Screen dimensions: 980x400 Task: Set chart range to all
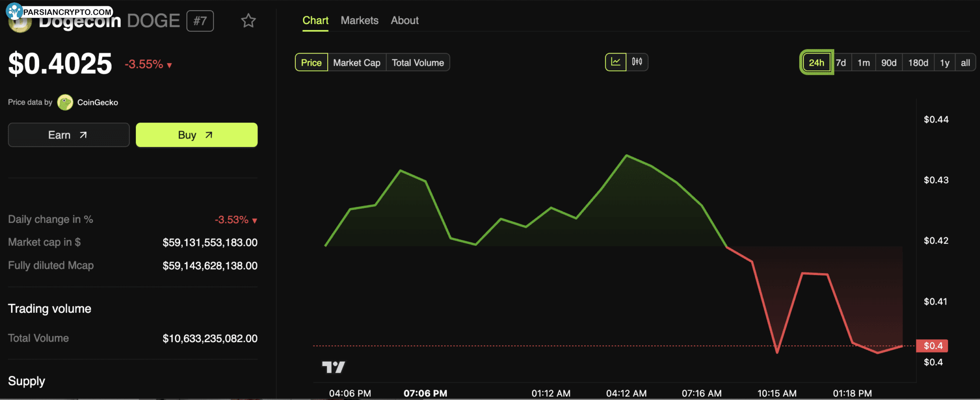click(966, 63)
